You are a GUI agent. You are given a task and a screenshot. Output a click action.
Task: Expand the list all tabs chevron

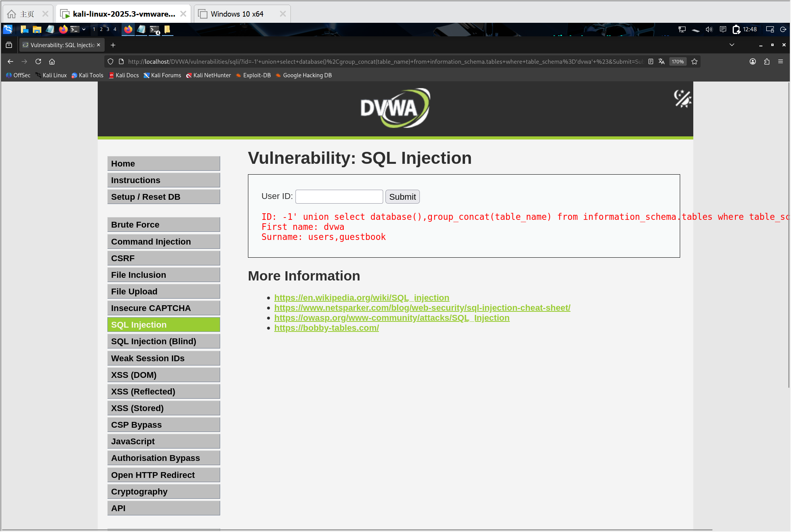(732, 45)
